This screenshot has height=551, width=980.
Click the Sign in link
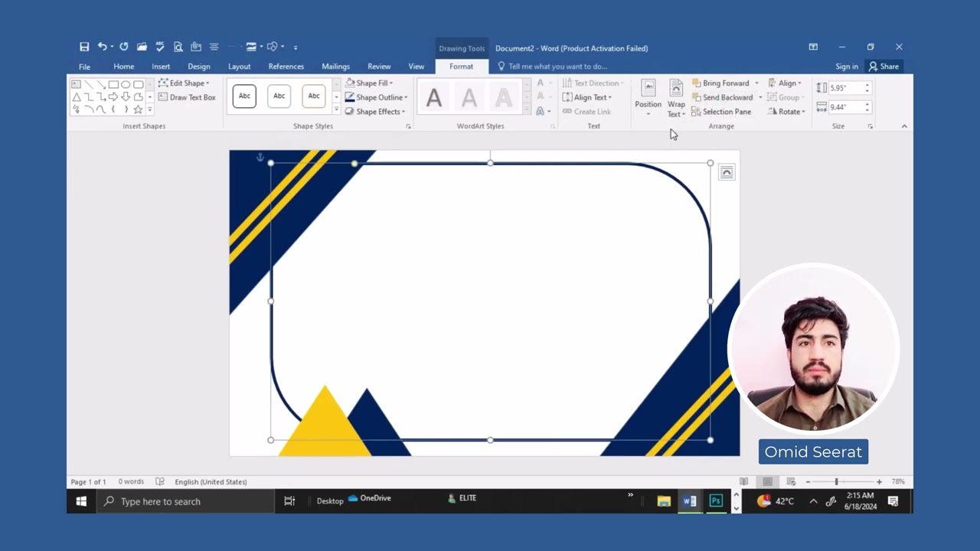[847, 67]
